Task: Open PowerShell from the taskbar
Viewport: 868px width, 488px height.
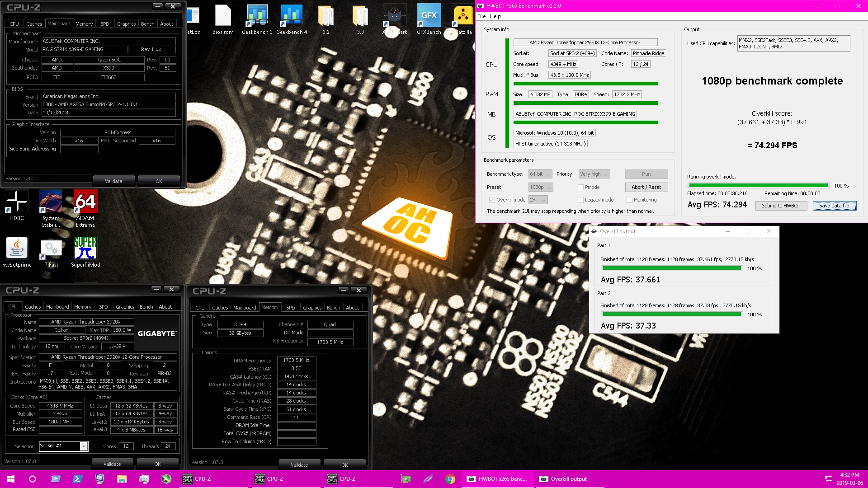Action: [x=77, y=479]
